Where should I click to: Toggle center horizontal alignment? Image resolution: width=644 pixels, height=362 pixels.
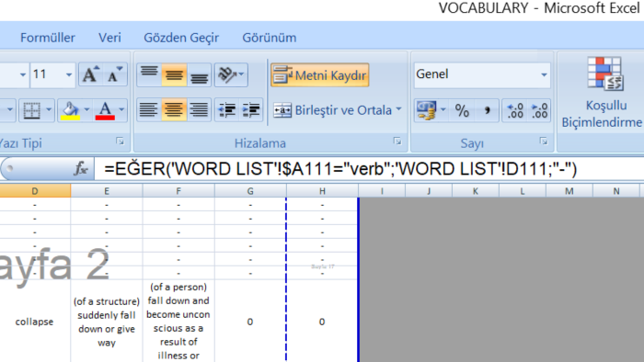coord(174,110)
